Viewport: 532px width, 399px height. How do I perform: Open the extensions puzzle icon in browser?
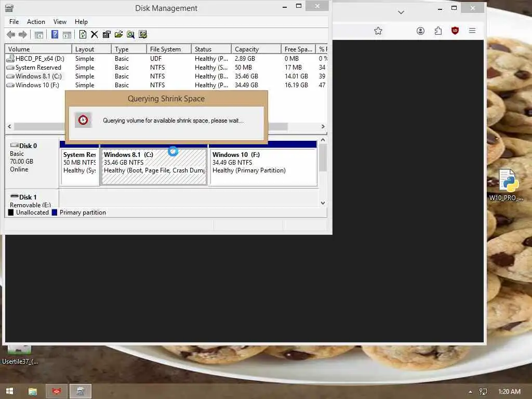pyautogui.click(x=438, y=31)
